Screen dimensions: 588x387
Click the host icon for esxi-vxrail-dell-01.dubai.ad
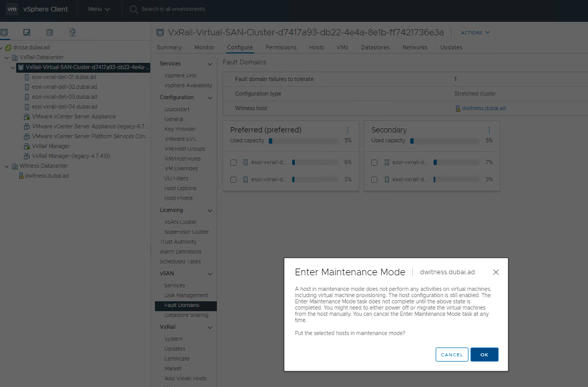pos(27,77)
